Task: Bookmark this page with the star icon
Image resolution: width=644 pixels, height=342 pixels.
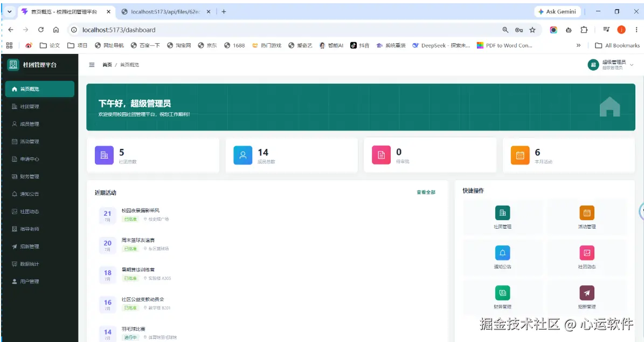Action: pos(532,30)
